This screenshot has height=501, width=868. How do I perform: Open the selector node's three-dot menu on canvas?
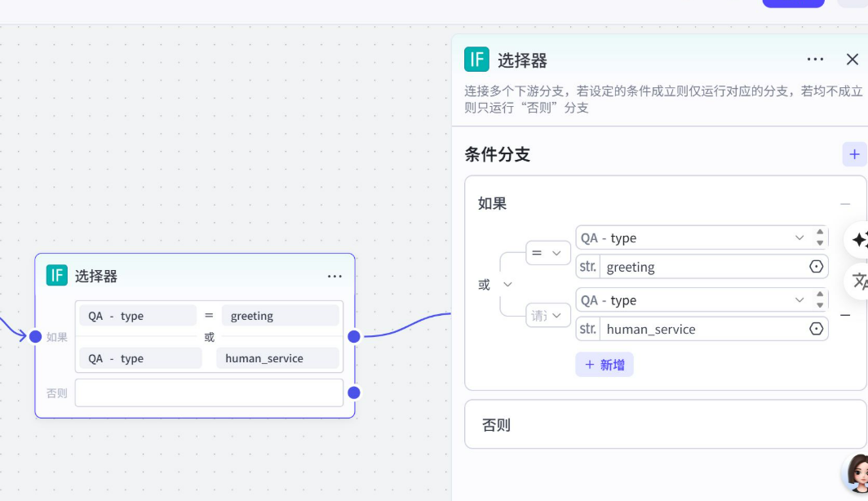click(x=334, y=276)
